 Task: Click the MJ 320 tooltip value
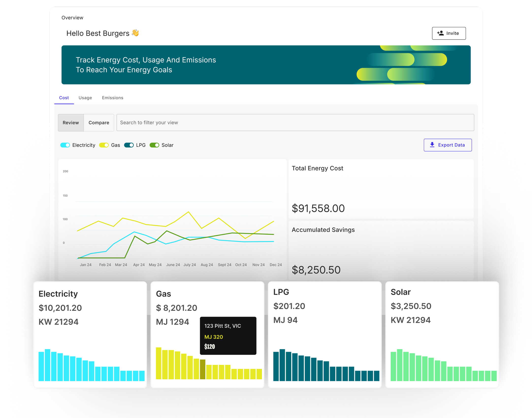pos(213,337)
